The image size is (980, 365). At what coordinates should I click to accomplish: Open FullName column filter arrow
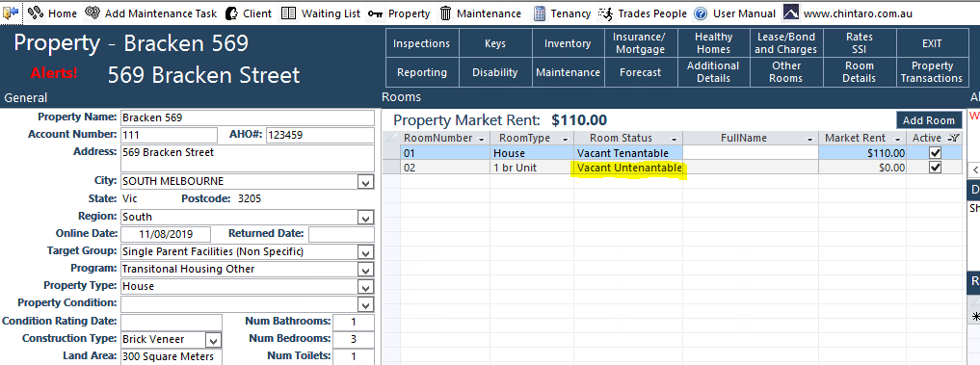coord(810,139)
